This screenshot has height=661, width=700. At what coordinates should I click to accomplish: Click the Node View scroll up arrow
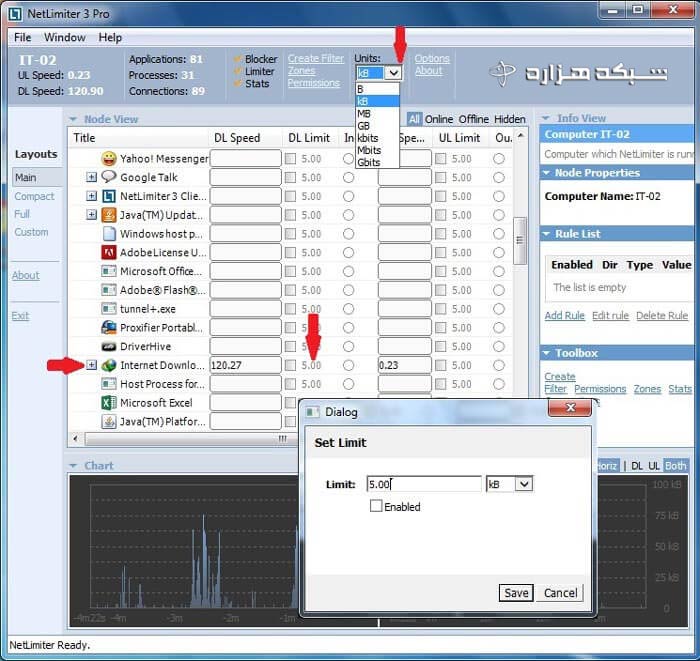click(x=520, y=135)
